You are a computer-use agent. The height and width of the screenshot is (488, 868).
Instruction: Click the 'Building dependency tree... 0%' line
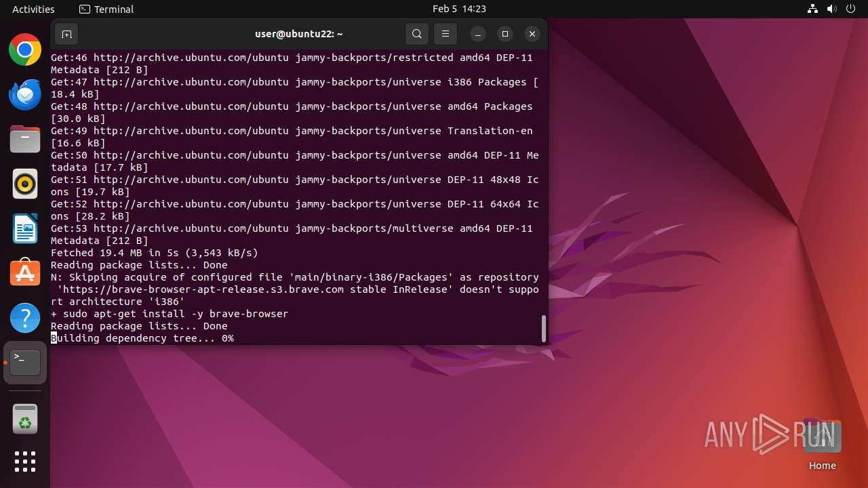click(x=142, y=338)
